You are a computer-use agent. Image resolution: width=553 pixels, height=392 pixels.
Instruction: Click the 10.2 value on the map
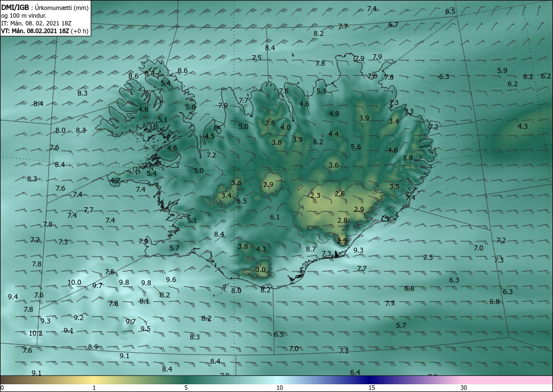pyautogui.click(x=35, y=333)
